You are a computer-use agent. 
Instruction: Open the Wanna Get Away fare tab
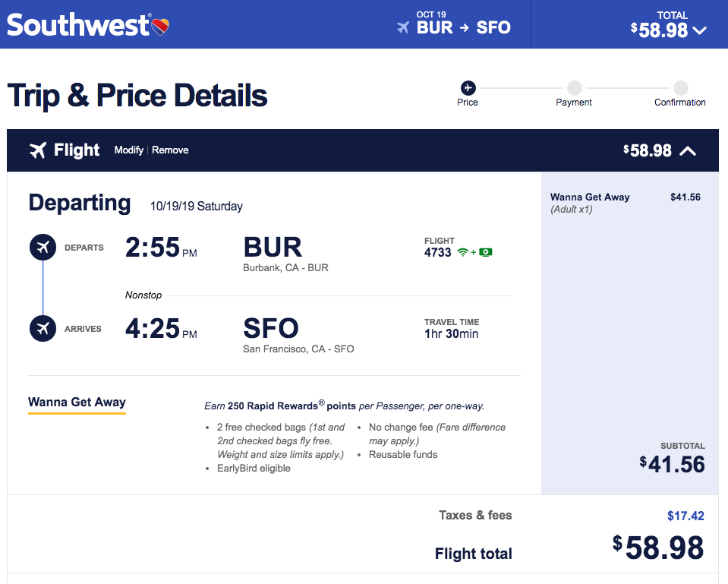click(x=77, y=402)
